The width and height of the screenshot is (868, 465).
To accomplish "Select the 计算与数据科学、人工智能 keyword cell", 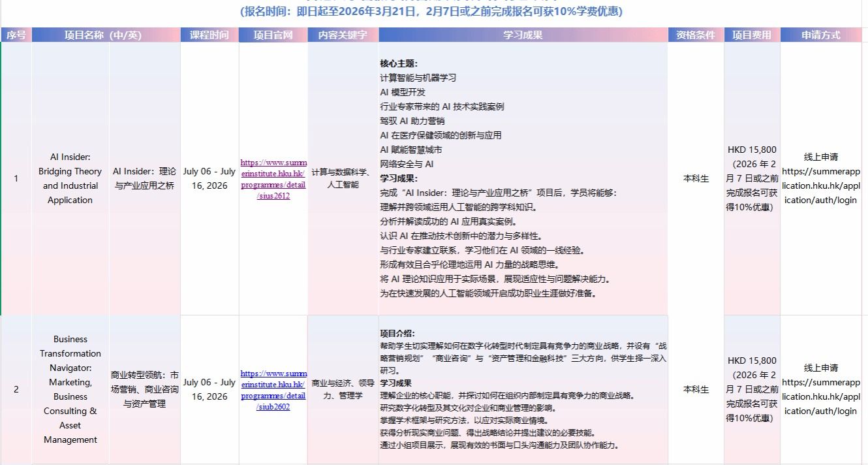I will tap(343, 179).
